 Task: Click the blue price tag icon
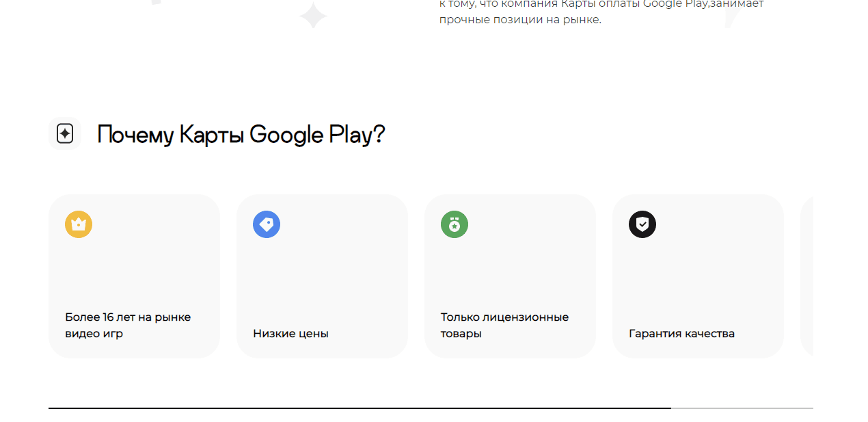[x=267, y=224]
